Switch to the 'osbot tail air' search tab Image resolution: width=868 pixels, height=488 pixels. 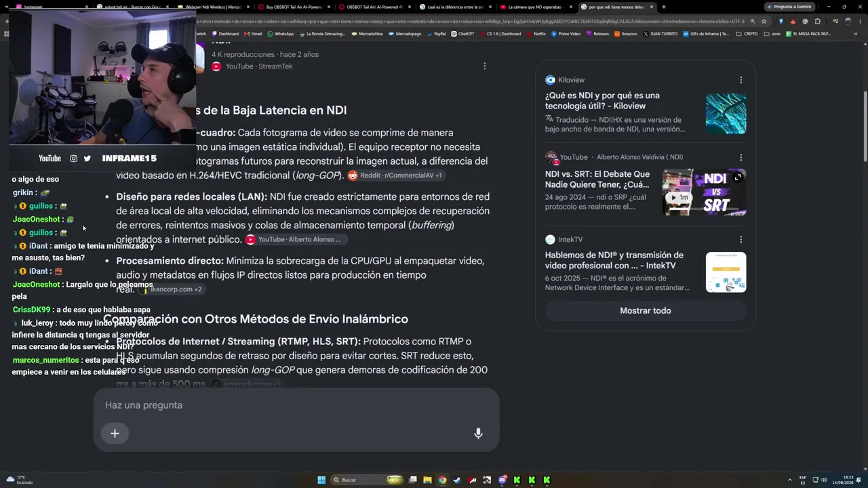(134, 7)
